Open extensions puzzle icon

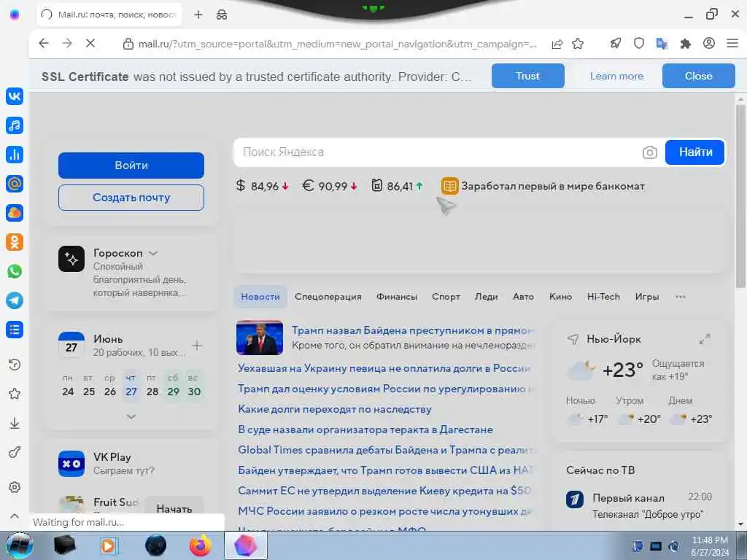[686, 44]
